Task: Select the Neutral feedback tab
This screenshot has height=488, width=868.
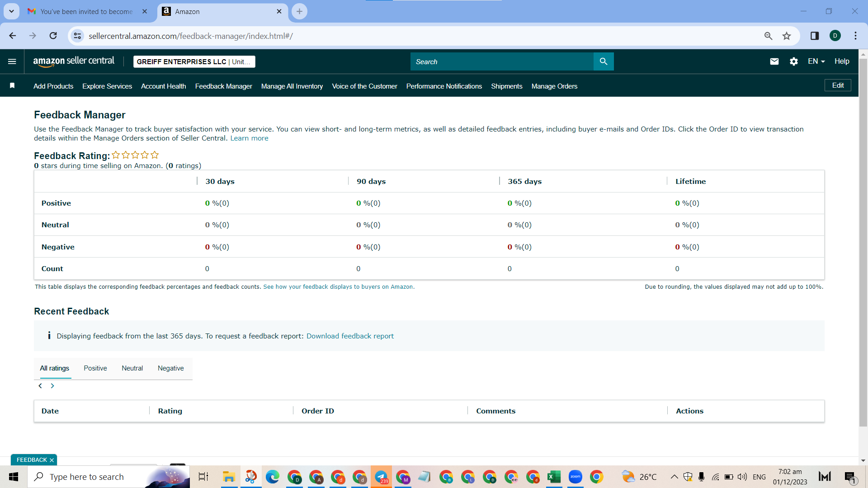Action: tap(132, 368)
